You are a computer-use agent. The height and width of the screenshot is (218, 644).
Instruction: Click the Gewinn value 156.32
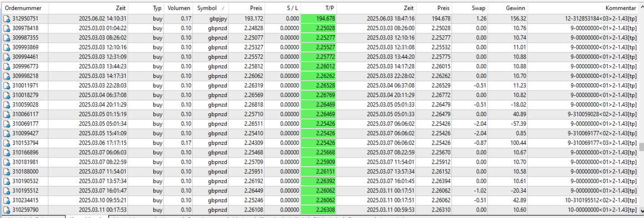click(x=517, y=18)
